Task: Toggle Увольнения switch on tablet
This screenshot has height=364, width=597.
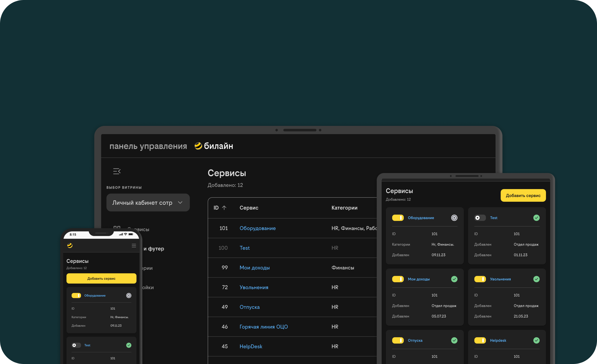Action: [x=480, y=279]
